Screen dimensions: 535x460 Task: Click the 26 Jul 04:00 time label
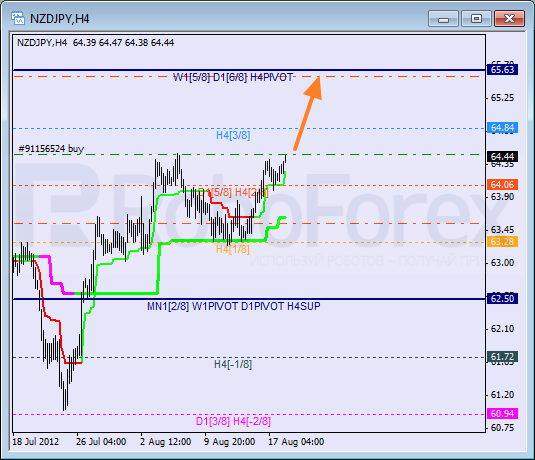[x=101, y=442]
